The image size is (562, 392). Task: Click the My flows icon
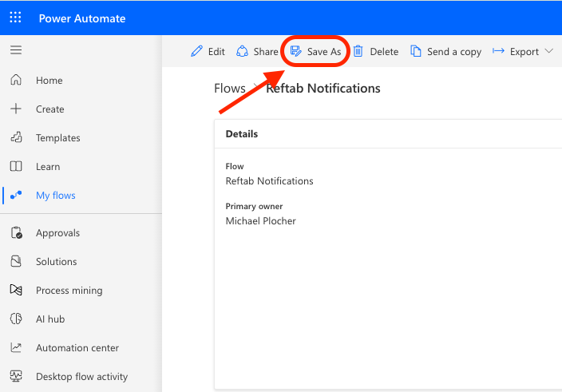[x=16, y=195]
